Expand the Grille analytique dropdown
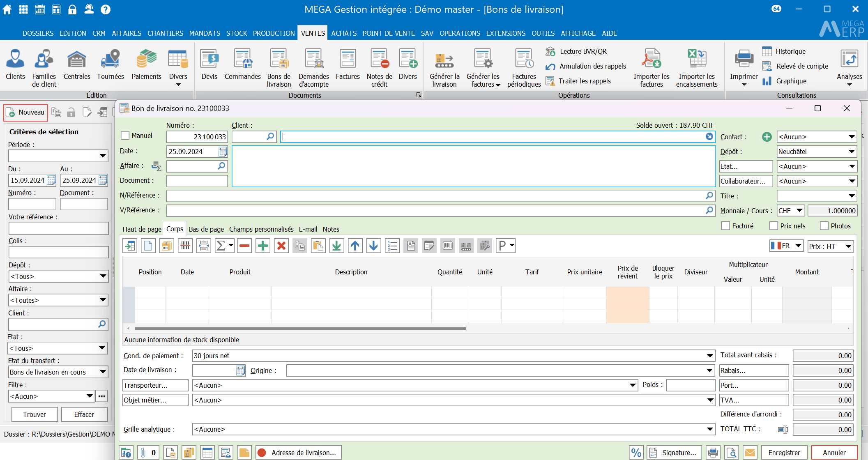The height and width of the screenshot is (460, 868). click(710, 429)
